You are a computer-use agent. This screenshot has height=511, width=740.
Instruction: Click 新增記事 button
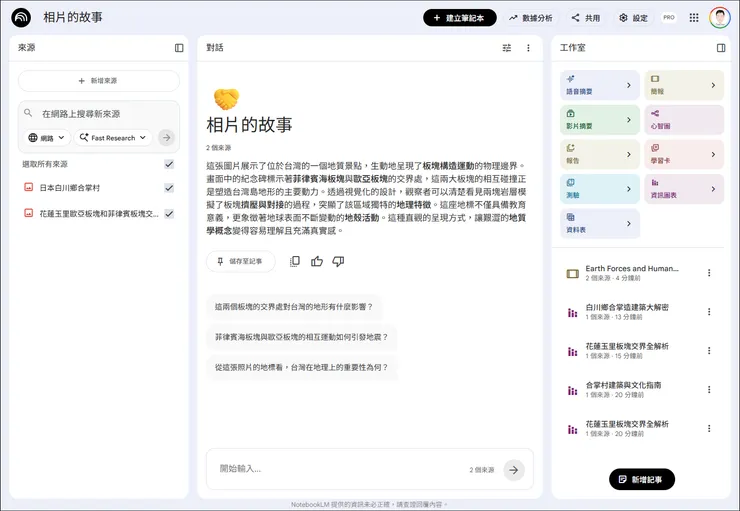coord(641,479)
